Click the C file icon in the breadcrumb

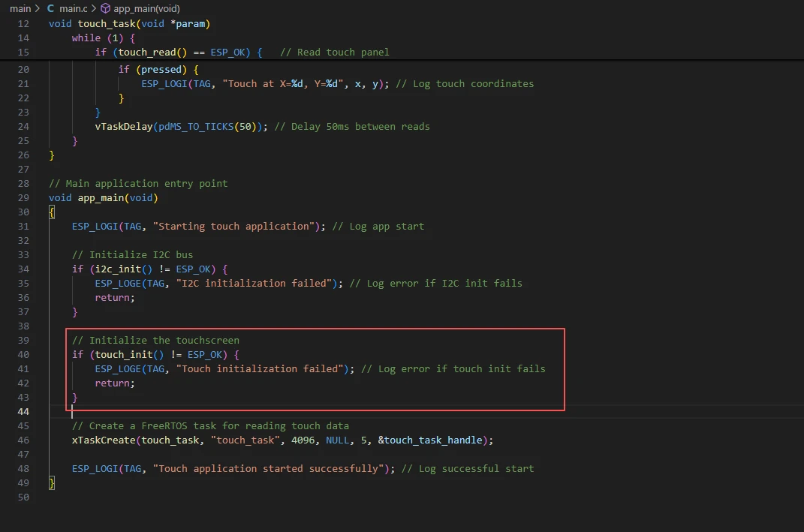50,8
